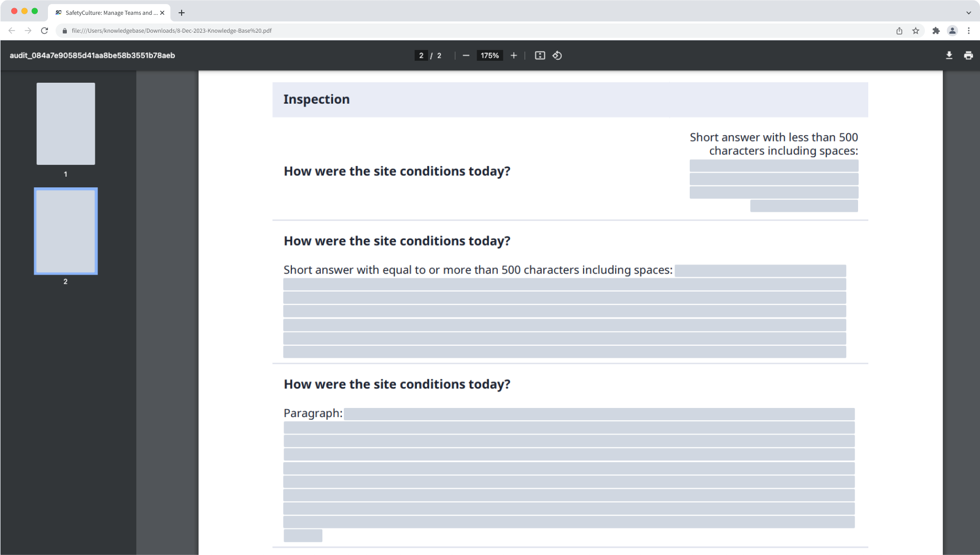Bookmark this page with the star
Viewport: 980px width, 555px height.
(x=916, y=31)
